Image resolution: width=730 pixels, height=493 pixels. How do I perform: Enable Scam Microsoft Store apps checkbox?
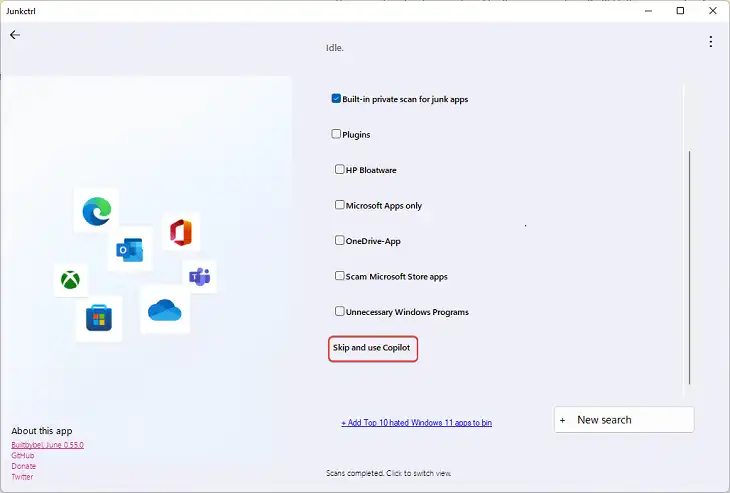(339, 276)
